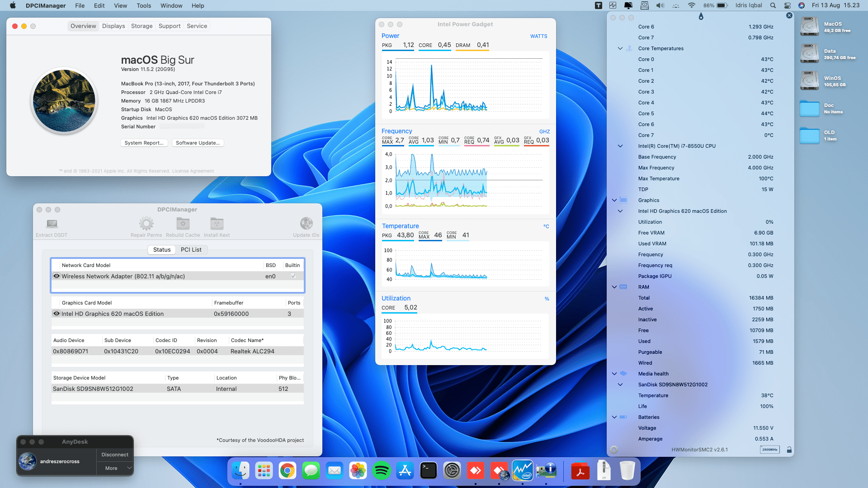
Task: Toggle eye icon for Intel HD Graphics 620
Action: [57, 314]
